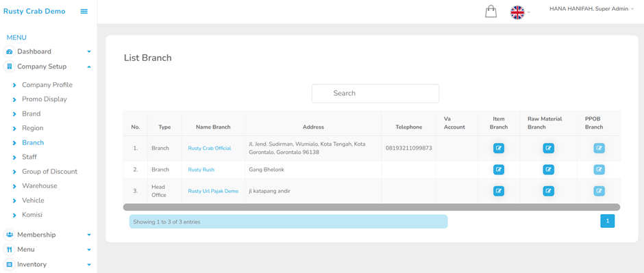Sort by the Address column header
Image resolution: width=644 pixels, height=273 pixels.
click(x=313, y=127)
